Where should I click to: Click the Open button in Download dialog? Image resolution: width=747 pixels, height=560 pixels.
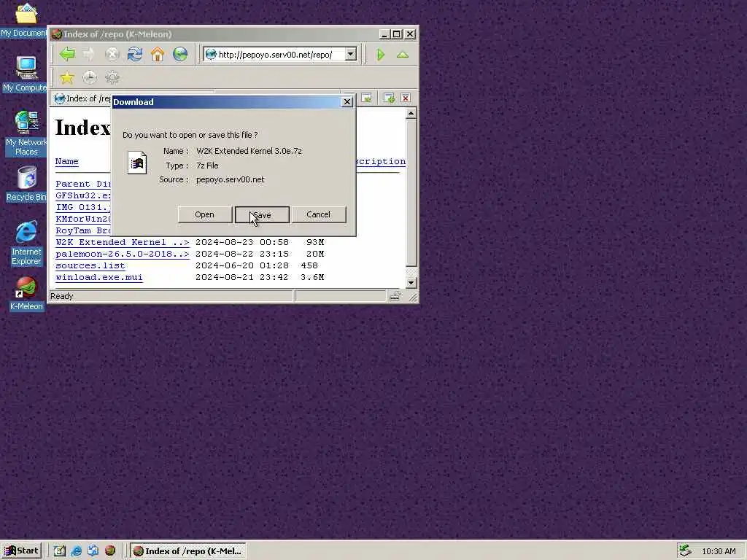click(x=204, y=215)
